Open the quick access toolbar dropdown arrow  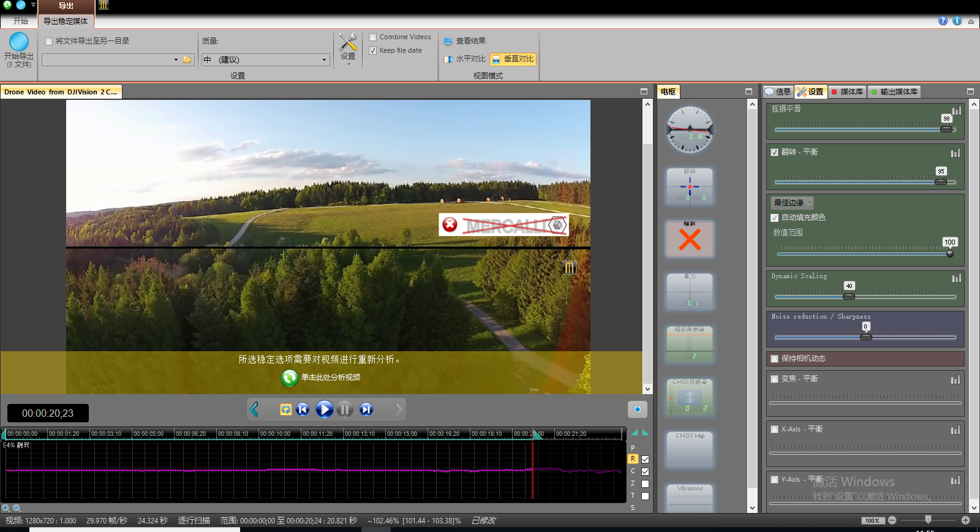(33, 5)
